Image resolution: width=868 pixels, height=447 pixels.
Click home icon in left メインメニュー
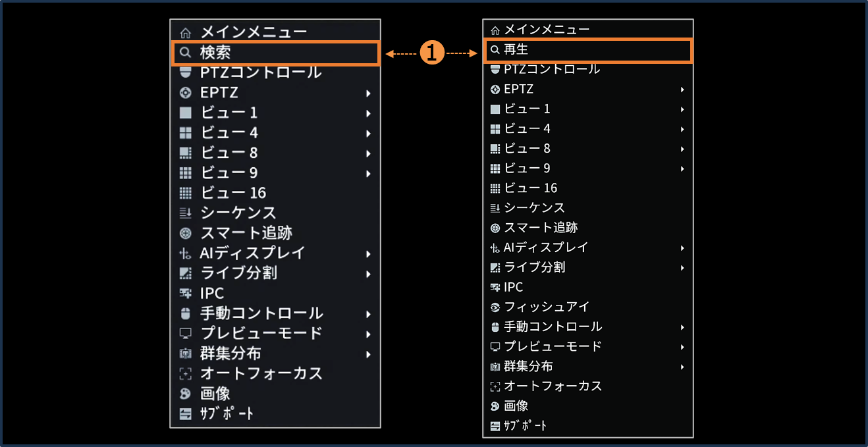(x=186, y=32)
